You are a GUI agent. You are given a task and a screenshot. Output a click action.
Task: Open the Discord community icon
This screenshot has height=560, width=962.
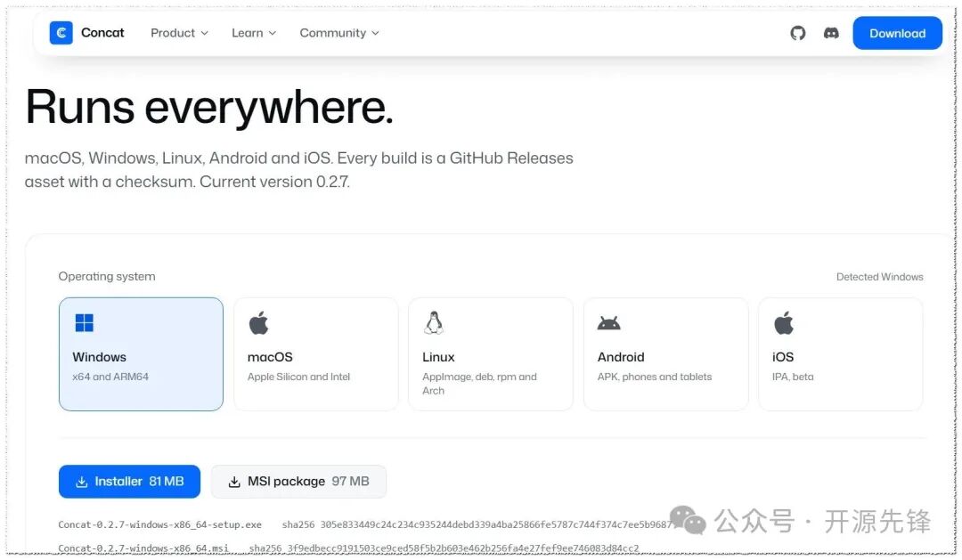pyautogui.click(x=831, y=33)
